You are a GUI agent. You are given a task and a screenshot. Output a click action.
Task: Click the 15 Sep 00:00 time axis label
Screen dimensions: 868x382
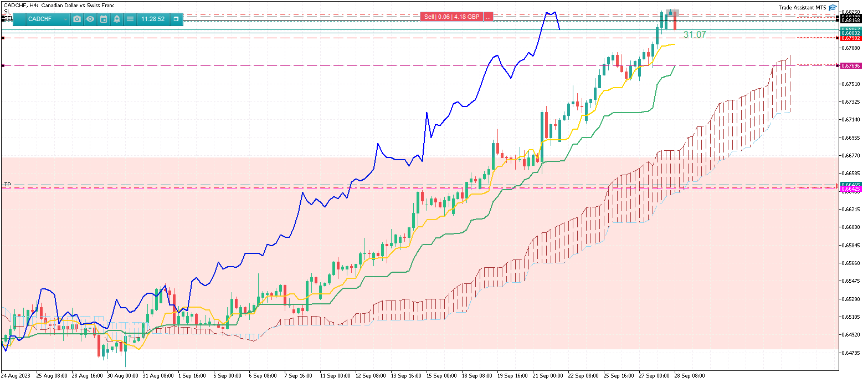[441, 376]
